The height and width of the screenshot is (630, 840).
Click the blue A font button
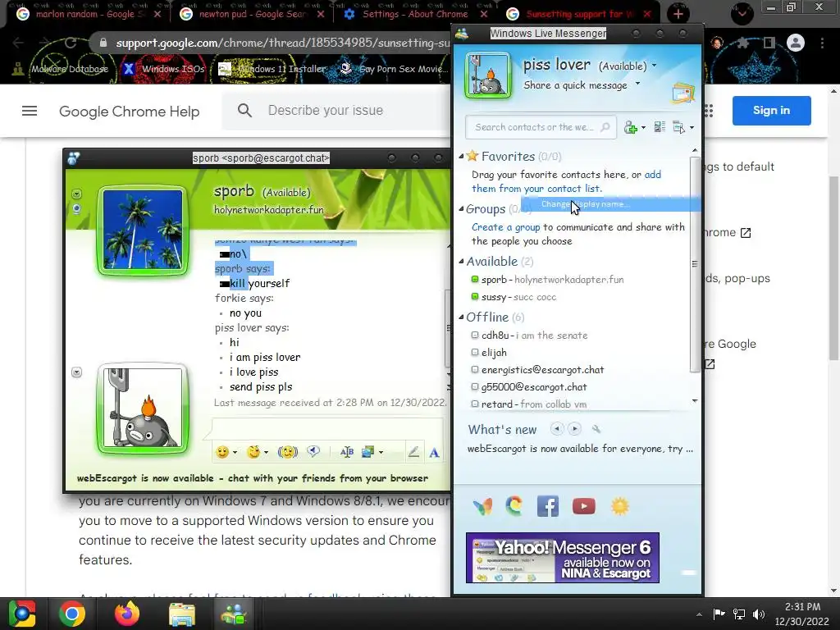[434, 453]
